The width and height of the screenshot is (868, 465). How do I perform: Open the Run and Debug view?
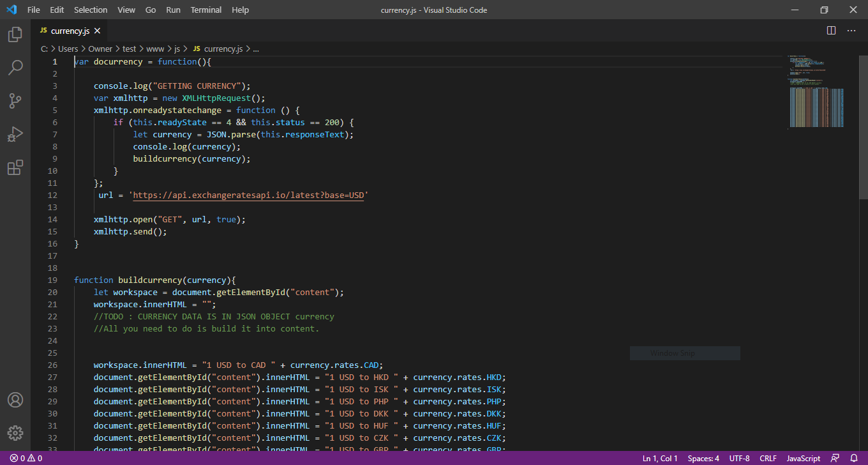coord(15,134)
